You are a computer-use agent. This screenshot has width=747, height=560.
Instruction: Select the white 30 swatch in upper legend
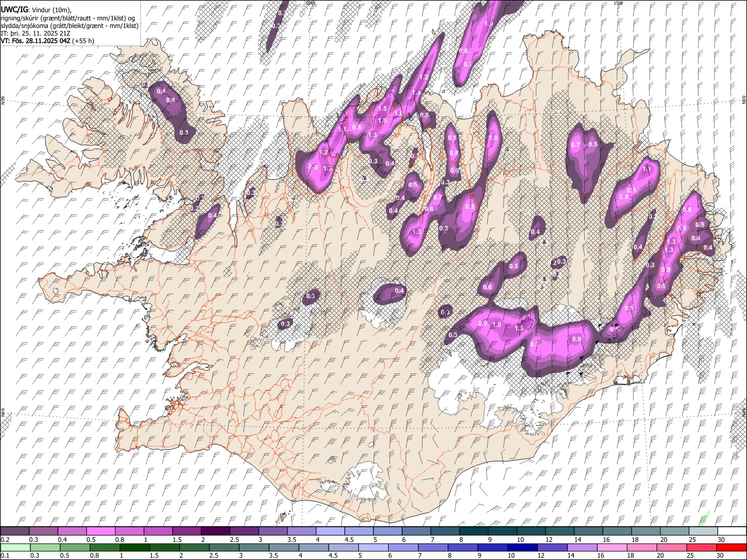click(x=731, y=531)
